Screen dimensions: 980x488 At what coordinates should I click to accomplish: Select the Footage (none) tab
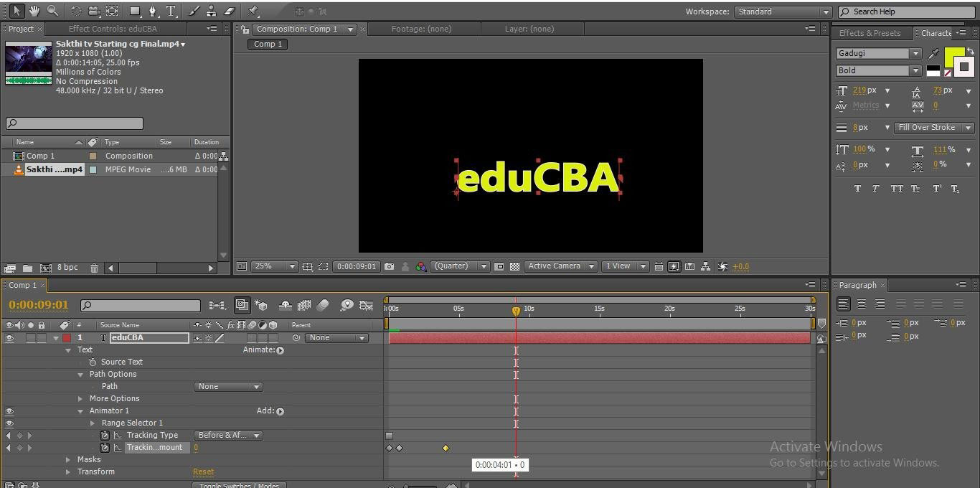(421, 29)
